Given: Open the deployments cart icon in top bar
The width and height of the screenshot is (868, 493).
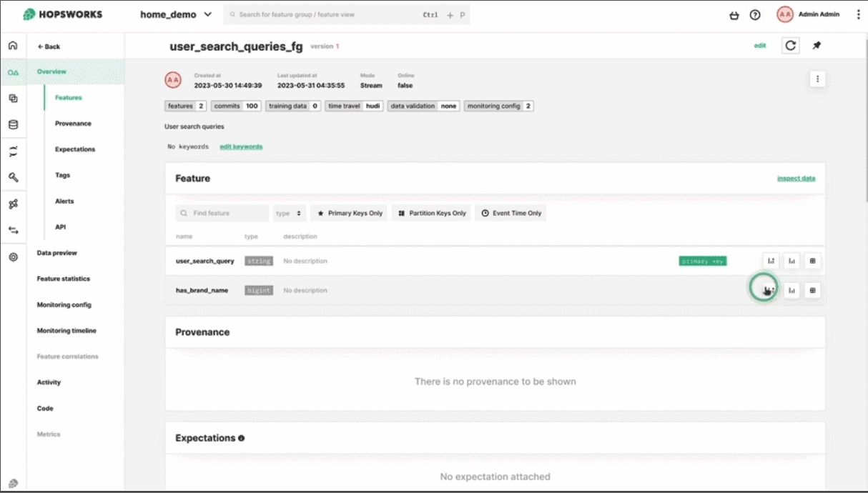Looking at the screenshot, I should pos(734,14).
